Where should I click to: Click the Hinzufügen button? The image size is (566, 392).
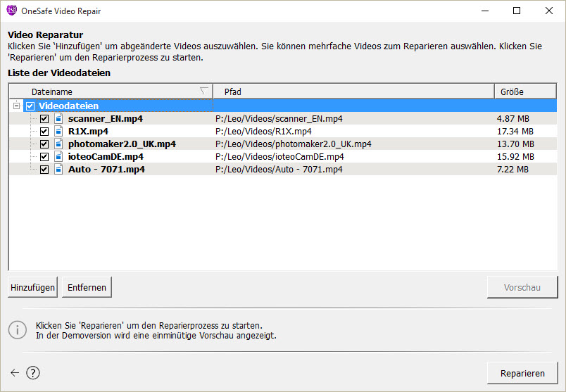(x=32, y=287)
